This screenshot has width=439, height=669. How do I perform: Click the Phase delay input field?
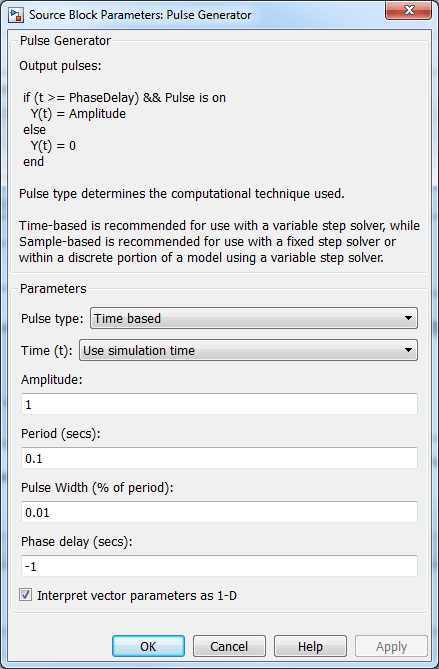point(219,566)
